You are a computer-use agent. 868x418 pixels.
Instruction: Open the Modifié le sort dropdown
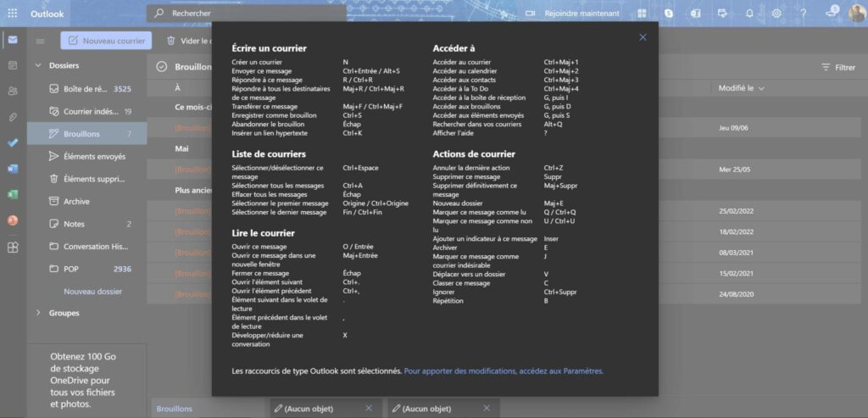point(741,88)
